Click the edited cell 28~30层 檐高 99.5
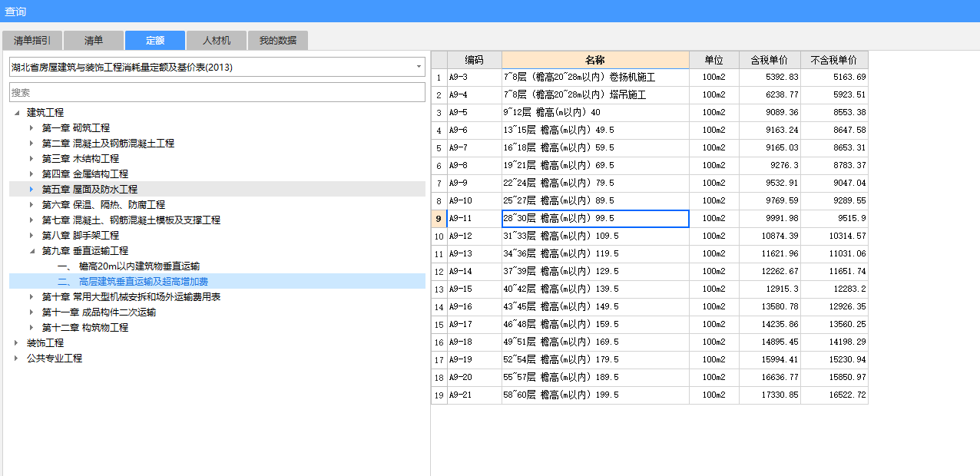Viewport: 980px width, 476px height. (x=595, y=219)
